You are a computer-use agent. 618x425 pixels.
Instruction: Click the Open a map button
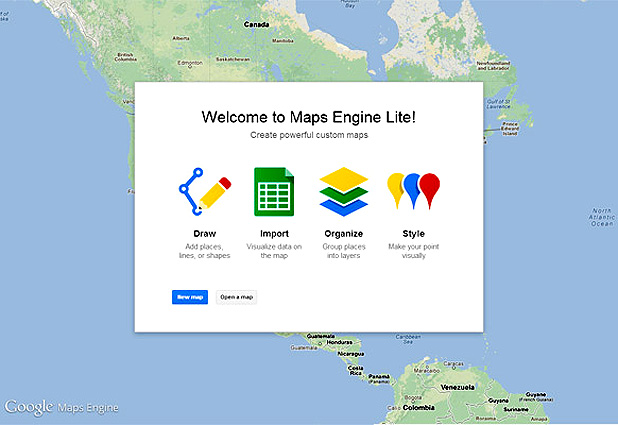236,297
